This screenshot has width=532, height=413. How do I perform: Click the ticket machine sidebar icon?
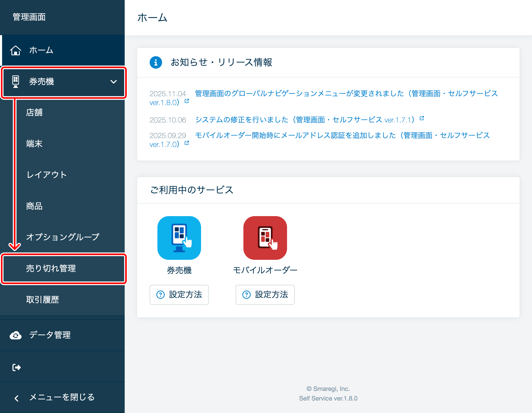tap(16, 82)
